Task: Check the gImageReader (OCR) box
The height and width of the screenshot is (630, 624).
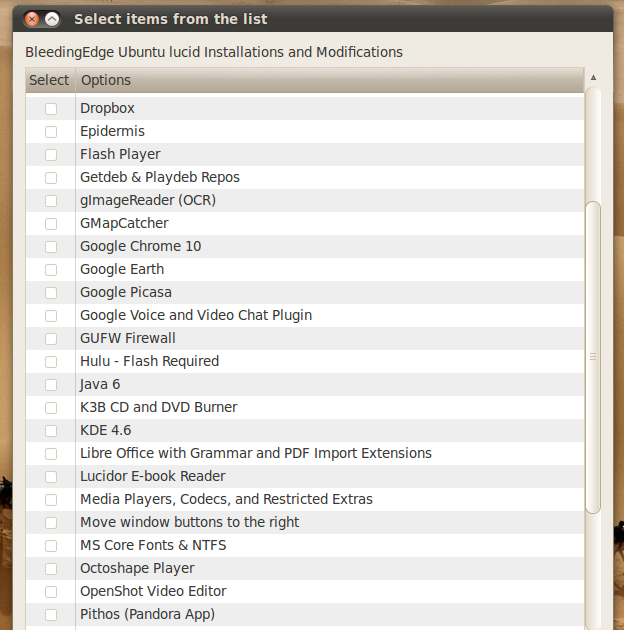Action: tap(51, 201)
